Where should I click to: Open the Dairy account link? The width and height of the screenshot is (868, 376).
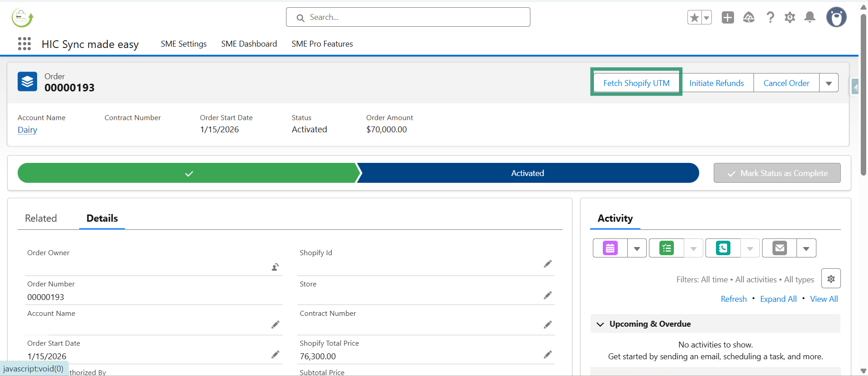[x=27, y=130]
